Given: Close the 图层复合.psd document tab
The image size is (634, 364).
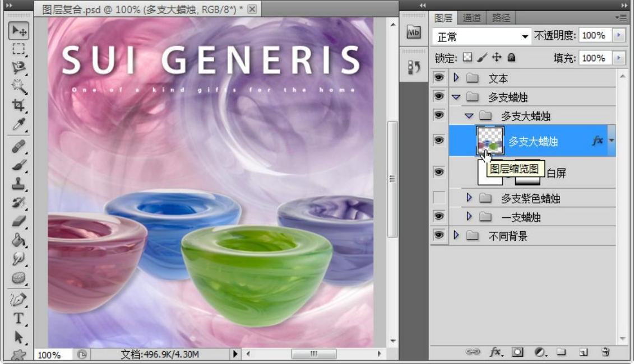Looking at the screenshot, I should (x=252, y=8).
